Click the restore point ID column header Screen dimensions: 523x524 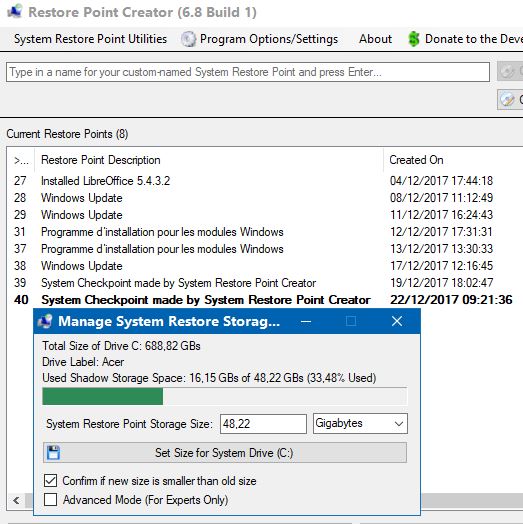pos(21,160)
